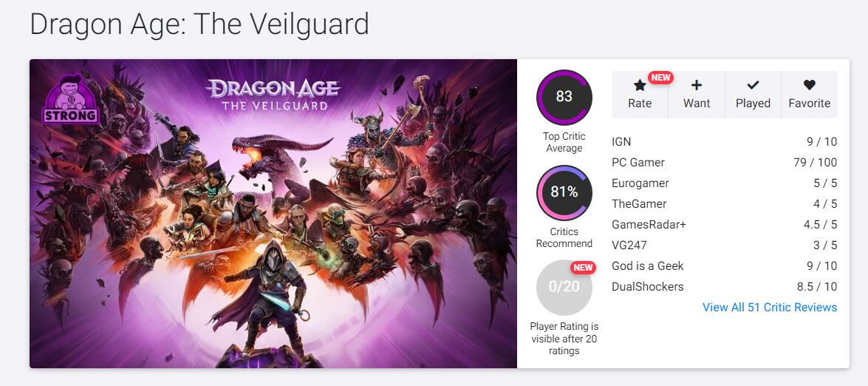Select the VG247 review entry
This screenshot has height=386, width=868.
[x=629, y=246]
